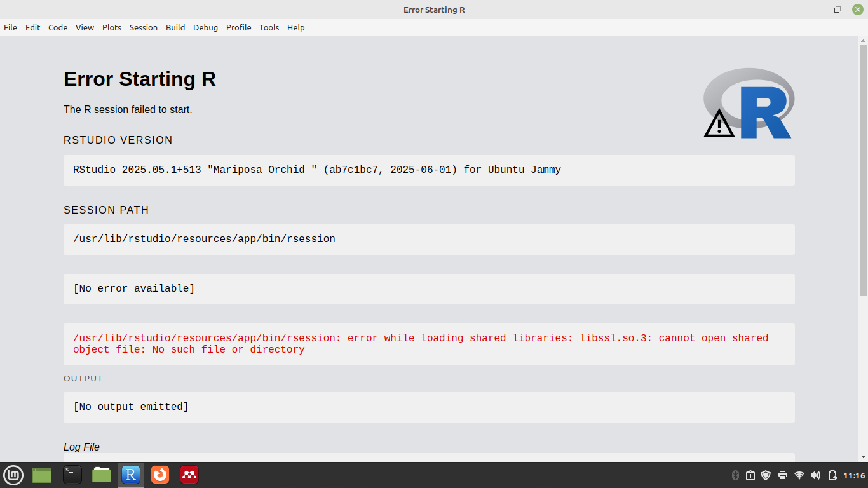The image size is (868, 488).
Task: Click 'The R session failed to start.' text
Action: [128, 110]
